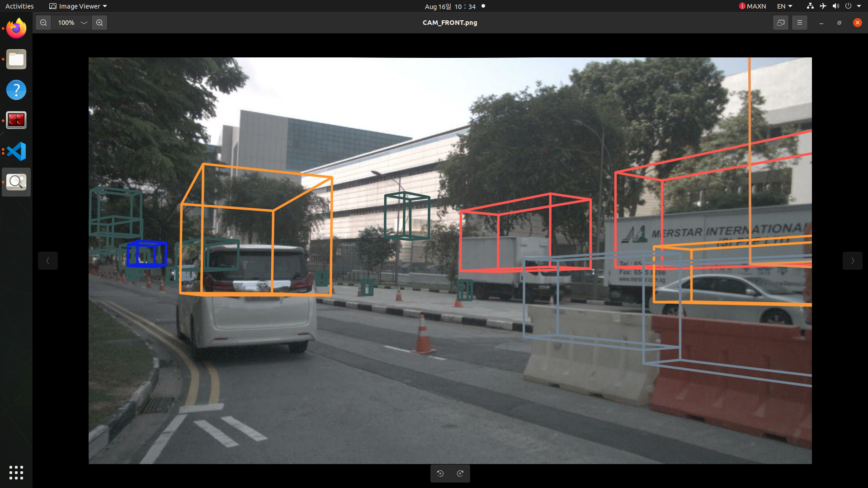Screen dimensions: 868x488
Task: Toggle the hamburger menu in the titlebar
Action: click(x=799, y=22)
